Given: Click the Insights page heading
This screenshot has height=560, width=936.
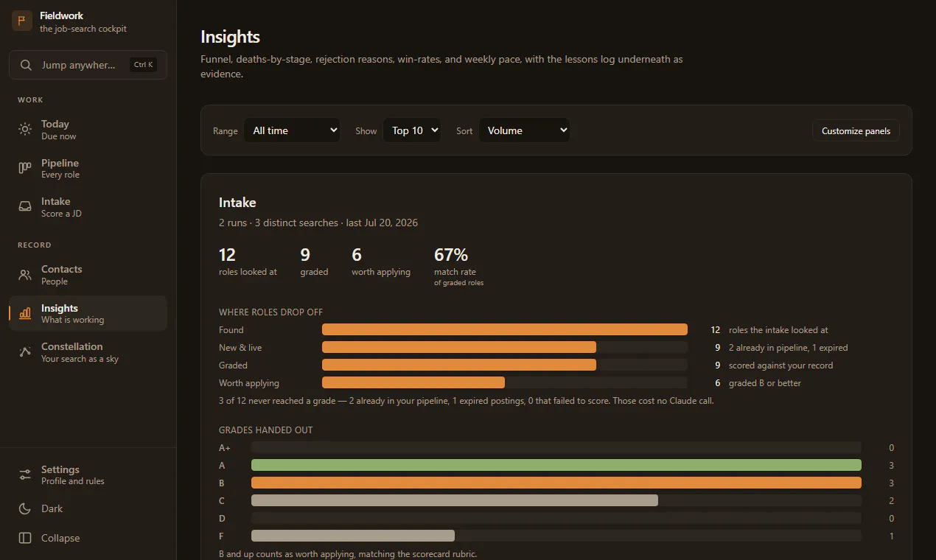Looking at the screenshot, I should [230, 37].
